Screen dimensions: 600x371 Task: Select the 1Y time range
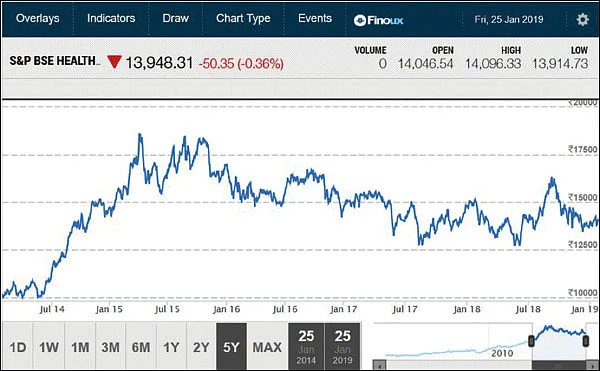click(171, 347)
